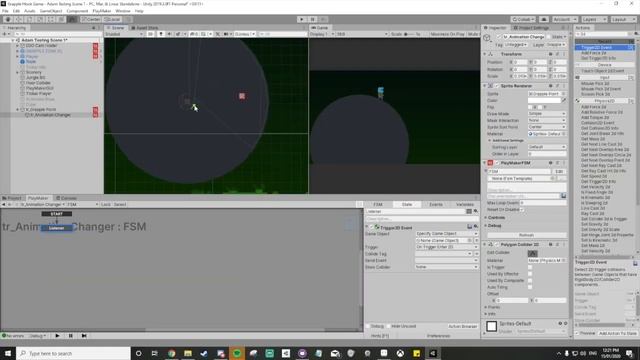The width and height of the screenshot is (640, 360).
Task: Toggle the Static checkbox in Inspector
Action: [x=549, y=37]
